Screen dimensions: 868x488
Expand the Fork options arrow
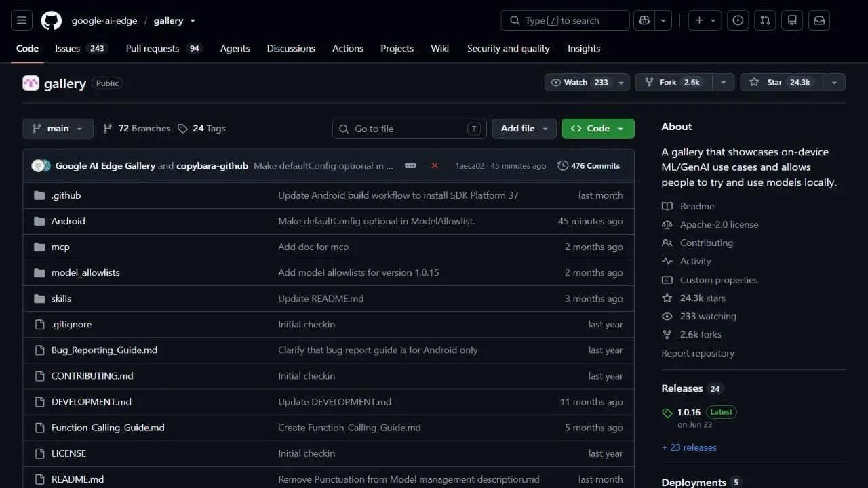pos(724,82)
